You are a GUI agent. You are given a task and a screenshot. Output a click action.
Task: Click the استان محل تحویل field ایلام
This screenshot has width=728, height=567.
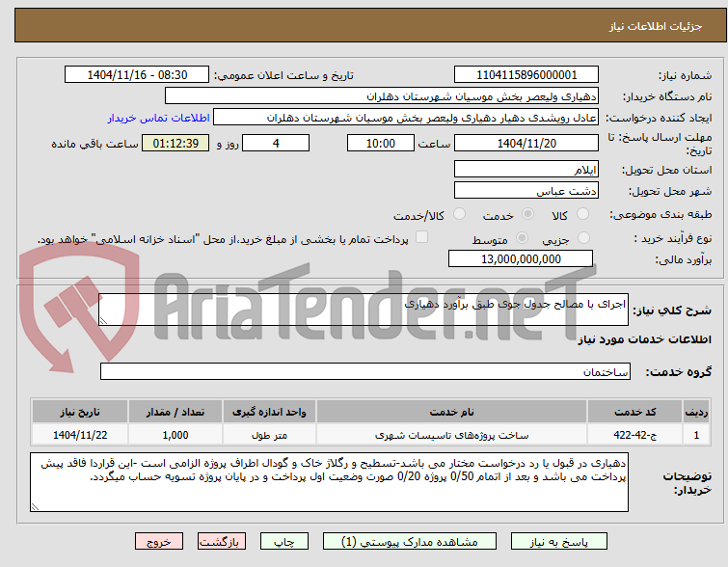526,169
